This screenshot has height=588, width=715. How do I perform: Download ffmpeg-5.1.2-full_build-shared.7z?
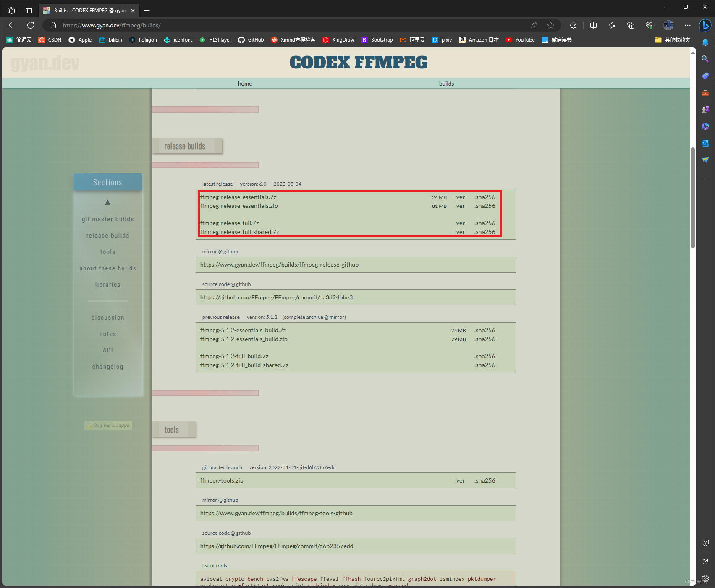[x=244, y=365]
